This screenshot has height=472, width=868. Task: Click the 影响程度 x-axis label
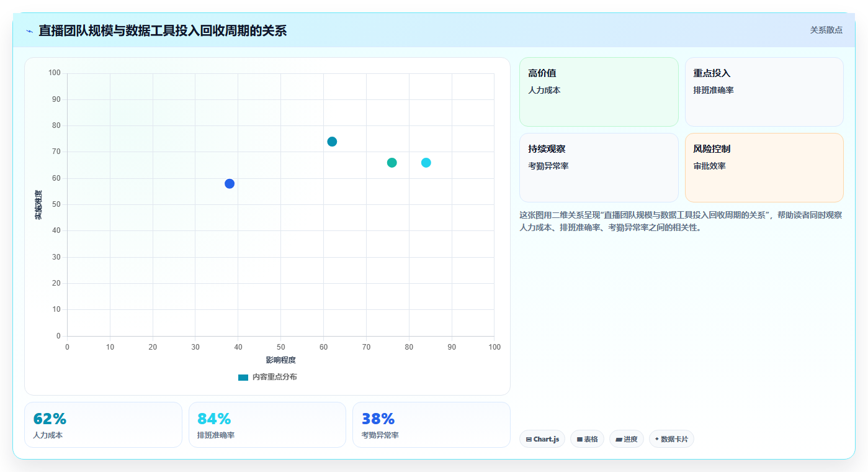(281, 360)
